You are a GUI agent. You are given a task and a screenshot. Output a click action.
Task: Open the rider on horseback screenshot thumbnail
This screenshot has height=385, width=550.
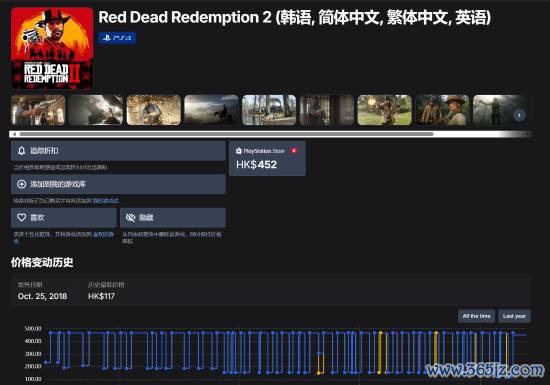(x=211, y=110)
